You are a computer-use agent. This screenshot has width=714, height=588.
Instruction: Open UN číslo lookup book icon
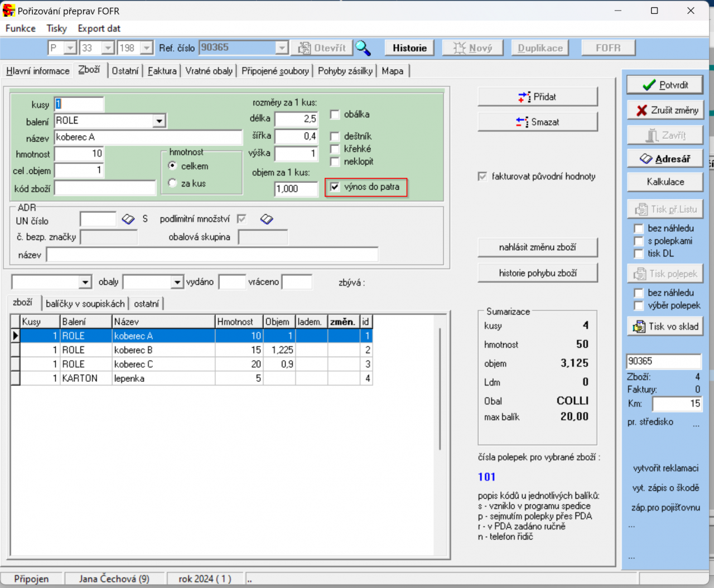click(128, 219)
